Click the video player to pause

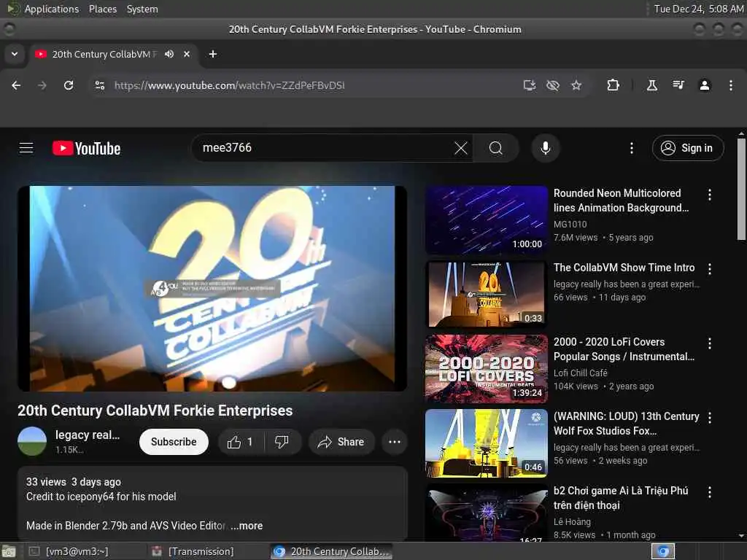pyautogui.click(x=212, y=289)
